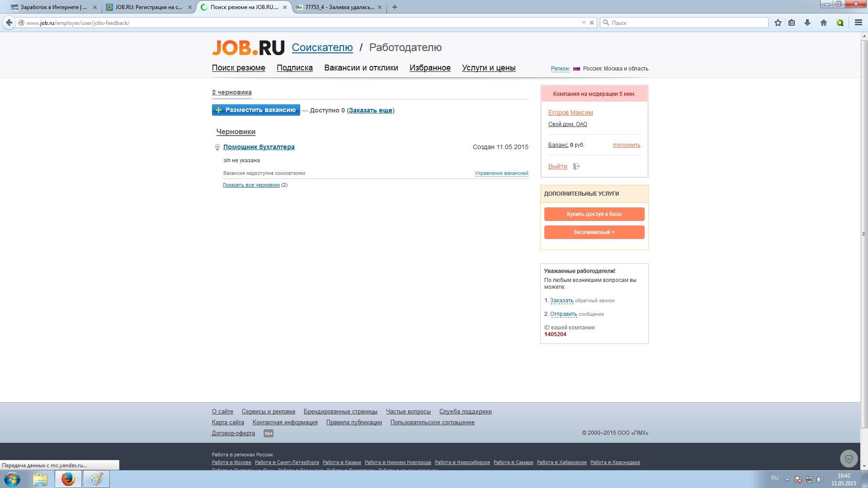Open the Регион selector
Image resolution: width=868 pixels, height=488 pixels.
[560, 69]
